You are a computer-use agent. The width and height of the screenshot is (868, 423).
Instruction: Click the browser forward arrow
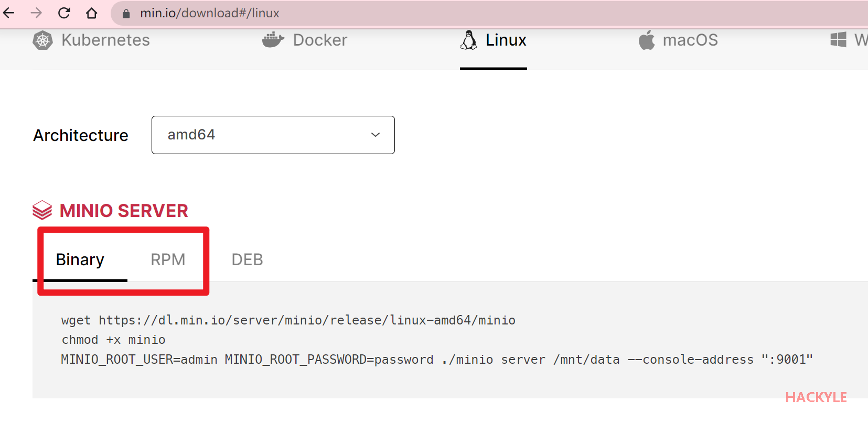point(36,13)
